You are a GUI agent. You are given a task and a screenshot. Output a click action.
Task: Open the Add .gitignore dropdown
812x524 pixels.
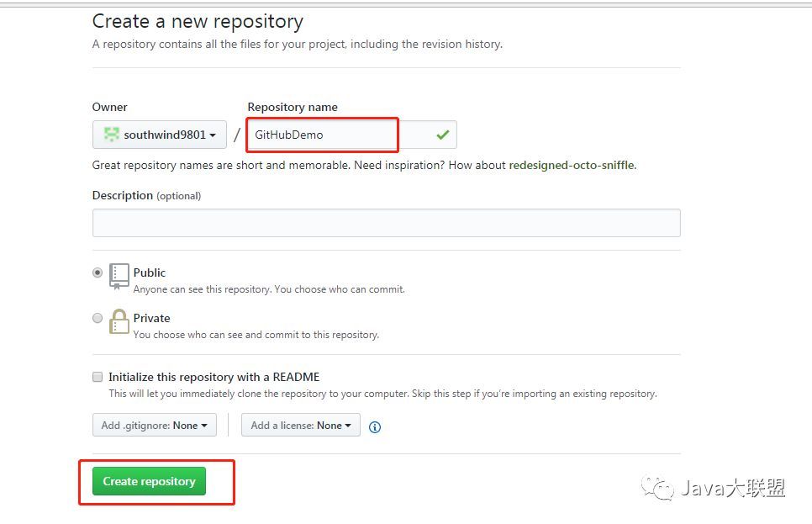pyautogui.click(x=155, y=425)
